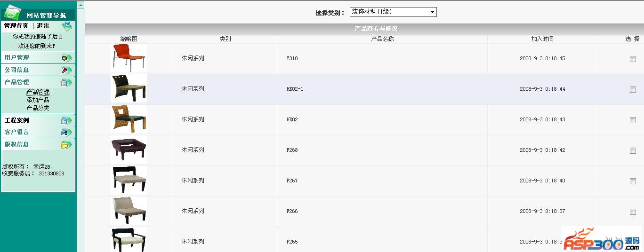The width and height of the screenshot is (644, 252).
Task: Select the checkbox for product Y318
Action: click(x=633, y=59)
